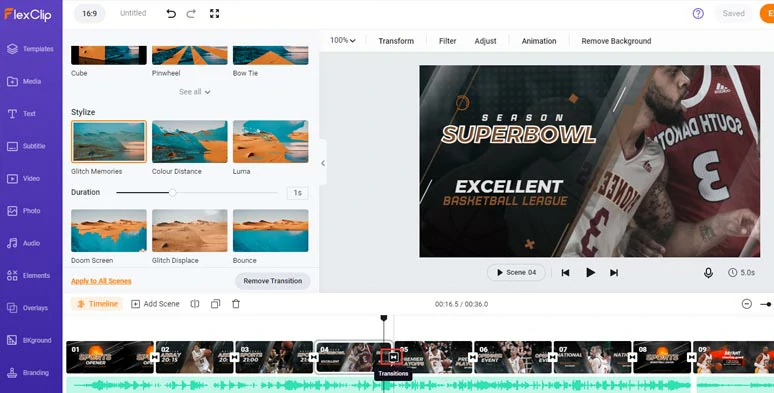The height and width of the screenshot is (393, 774).
Task: Expand the See all transitions list
Action: click(194, 92)
